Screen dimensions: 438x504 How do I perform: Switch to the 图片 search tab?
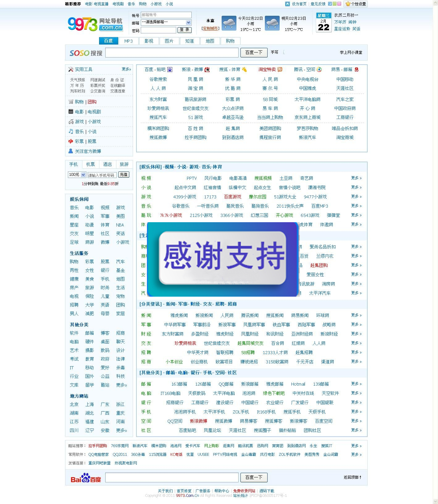169,41
